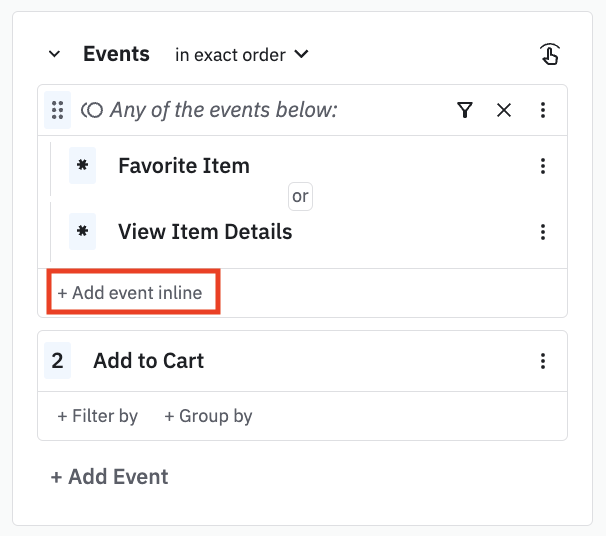This screenshot has height=536, width=606.
Task: Click the asterisk icon beside Favorite Item
Action: click(x=82, y=166)
